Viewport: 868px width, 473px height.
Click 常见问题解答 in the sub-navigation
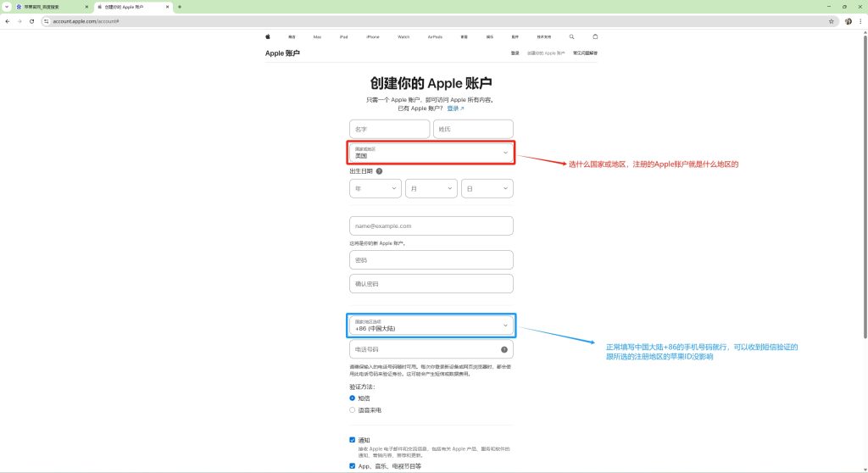pos(585,53)
